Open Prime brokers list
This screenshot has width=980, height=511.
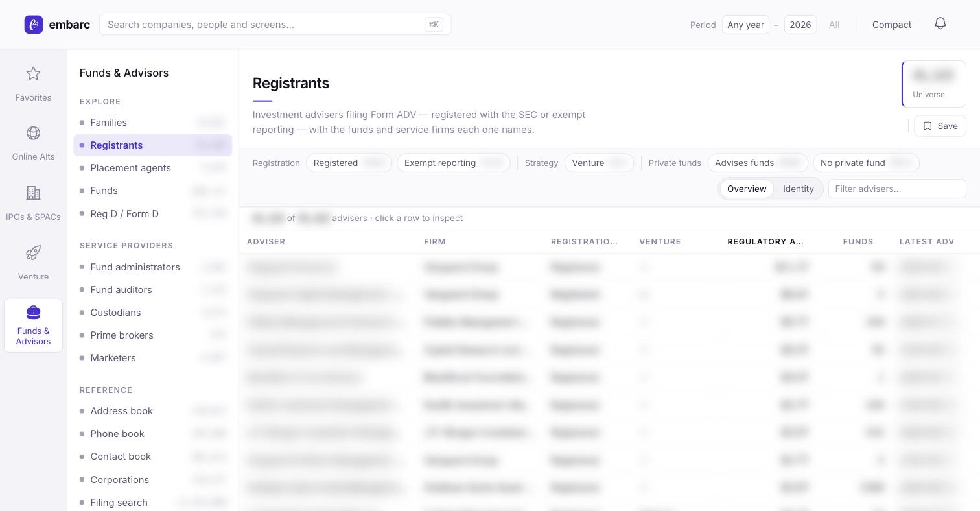[153, 335]
